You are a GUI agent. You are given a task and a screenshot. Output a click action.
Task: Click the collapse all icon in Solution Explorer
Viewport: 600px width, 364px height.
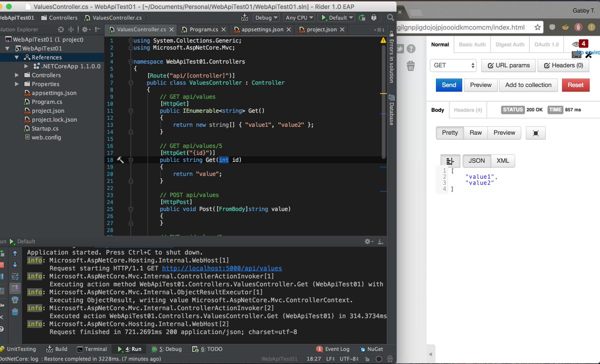(70, 30)
